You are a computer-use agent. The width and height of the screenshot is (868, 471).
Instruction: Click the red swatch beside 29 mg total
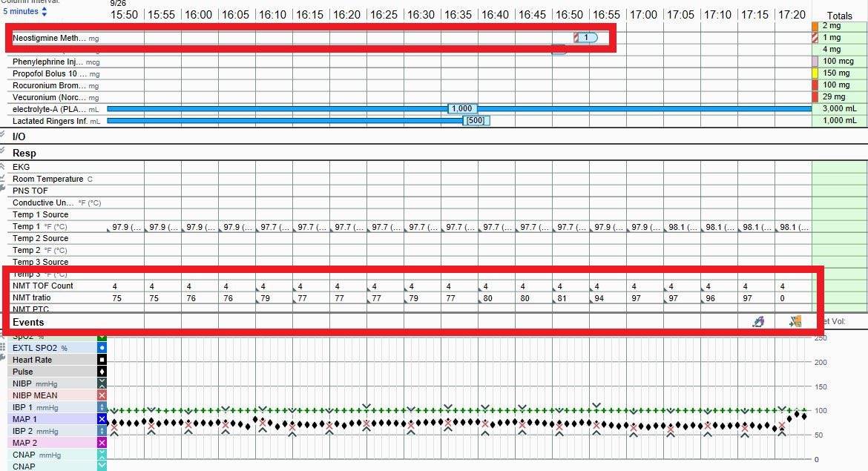(x=815, y=97)
